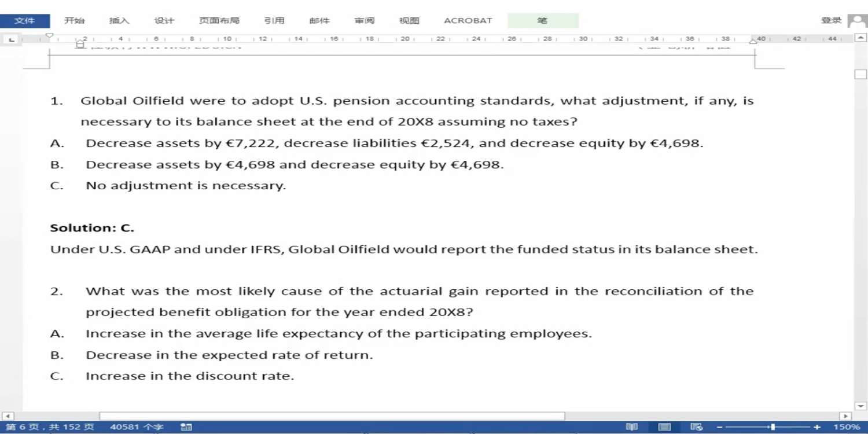Click the zoom out minus button

coord(719,427)
